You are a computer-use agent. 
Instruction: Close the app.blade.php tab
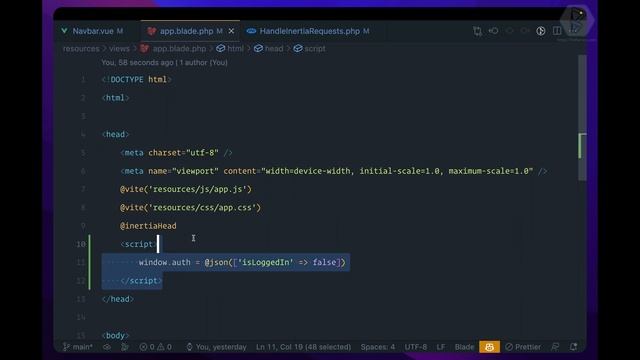(x=231, y=31)
